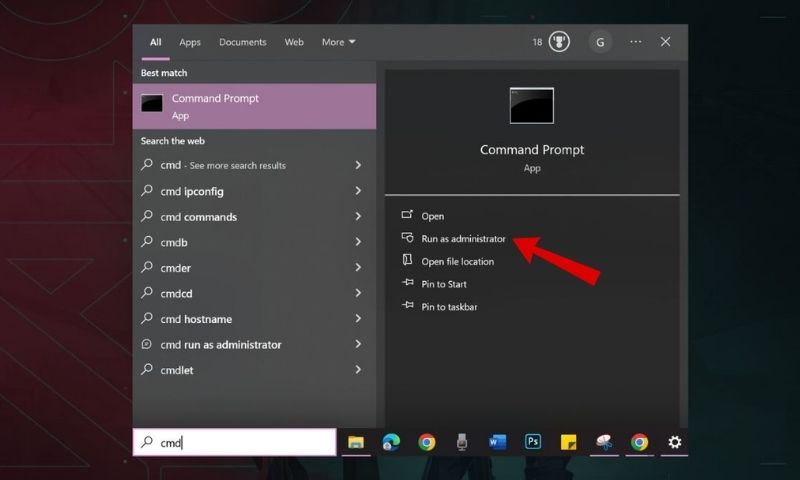Select the Command Prompt best match result
Viewport: 800px width, 480px height.
point(254,106)
